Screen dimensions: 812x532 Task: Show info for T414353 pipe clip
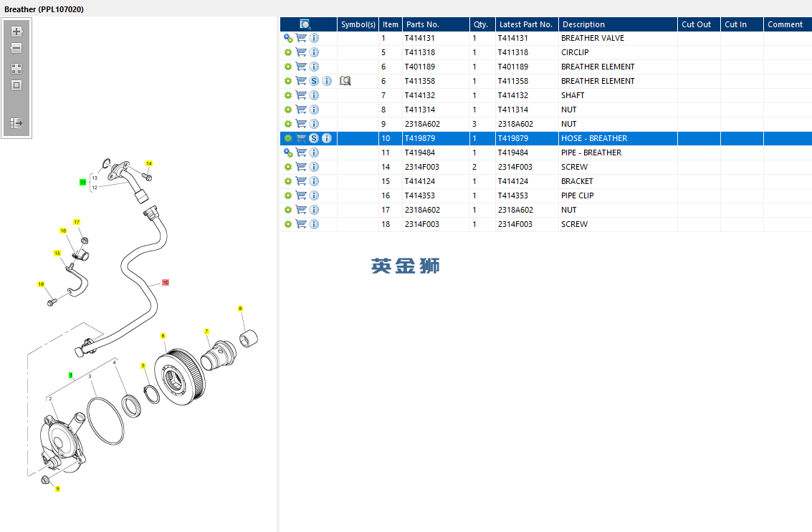pyautogui.click(x=314, y=195)
